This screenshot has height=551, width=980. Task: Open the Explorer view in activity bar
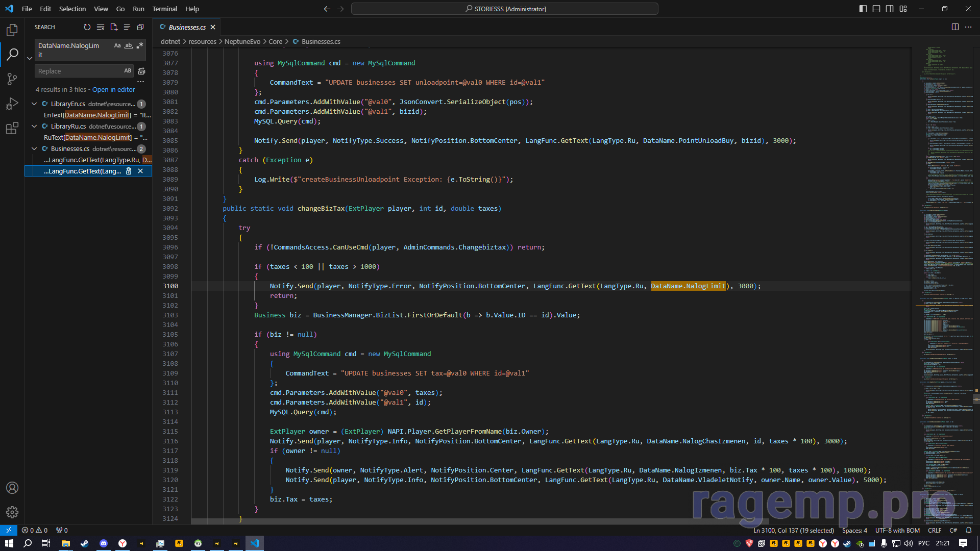tap(12, 30)
